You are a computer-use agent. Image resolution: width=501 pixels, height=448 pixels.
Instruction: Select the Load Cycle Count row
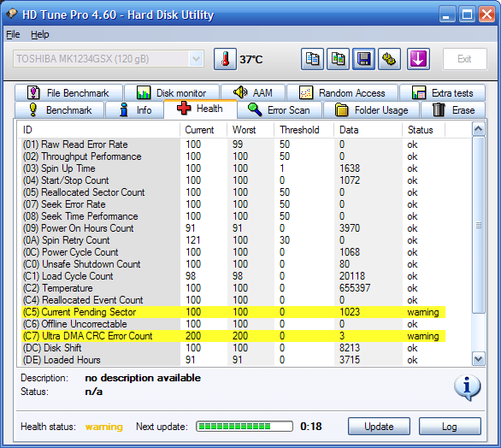click(x=233, y=276)
